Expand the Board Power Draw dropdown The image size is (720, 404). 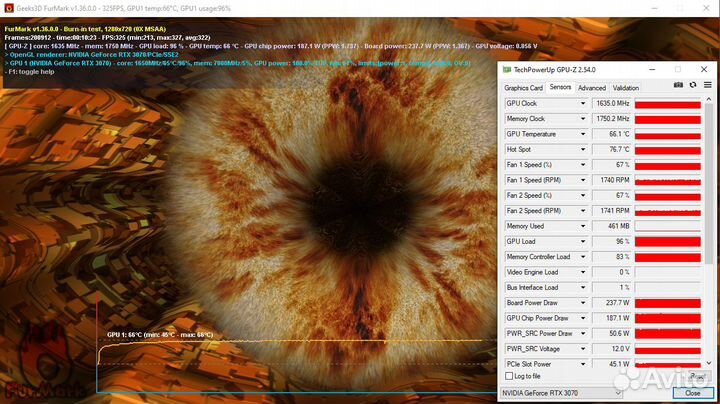pos(584,302)
